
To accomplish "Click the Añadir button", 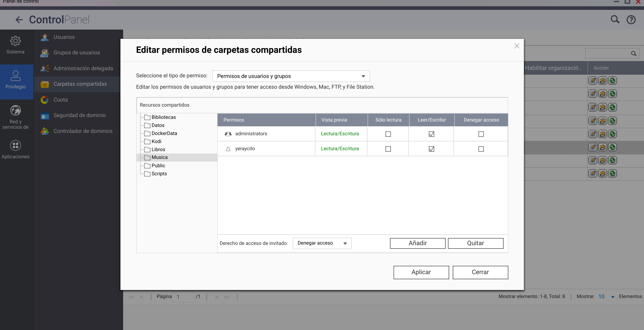I will click(417, 243).
